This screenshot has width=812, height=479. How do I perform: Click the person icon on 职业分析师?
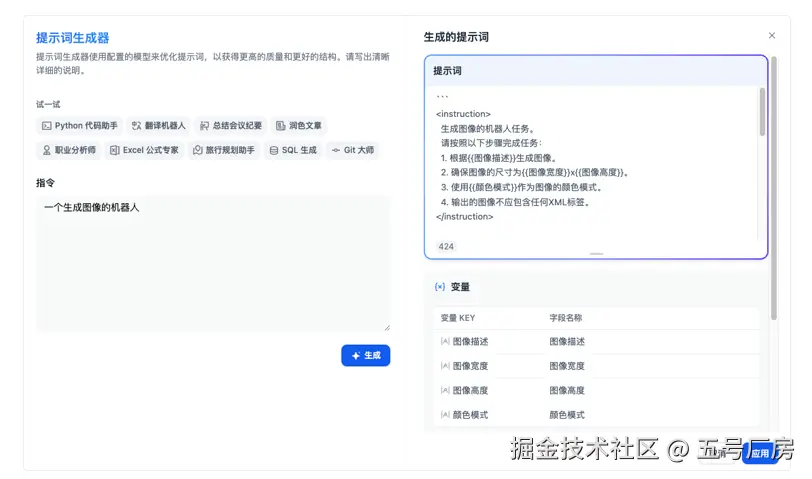[x=47, y=150]
